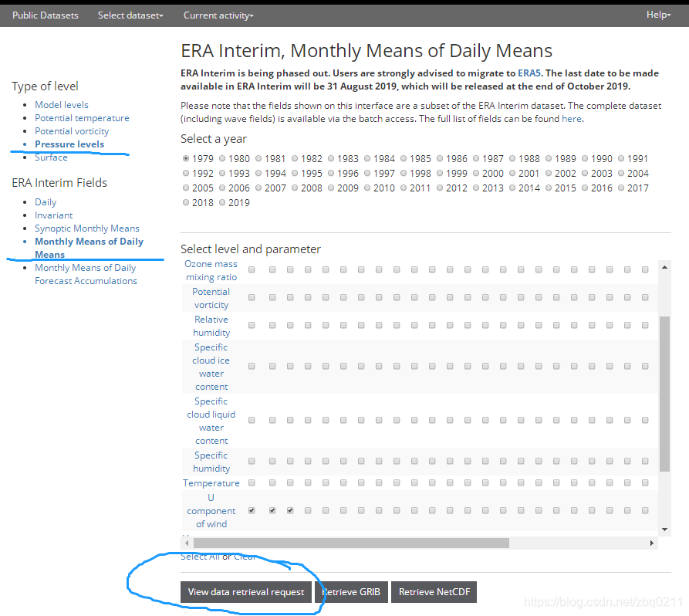Select year 2010 radio button
Image resolution: width=689 pixels, height=616 pixels.
tap(367, 188)
